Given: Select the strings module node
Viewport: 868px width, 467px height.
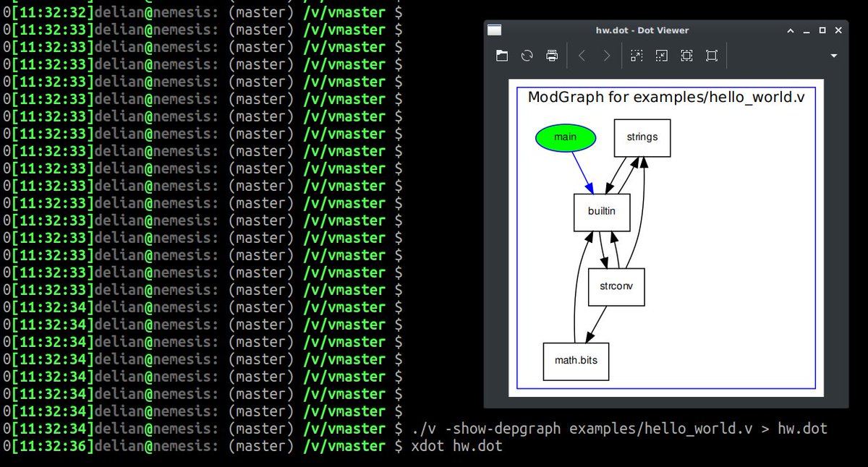Looking at the screenshot, I should point(642,137).
